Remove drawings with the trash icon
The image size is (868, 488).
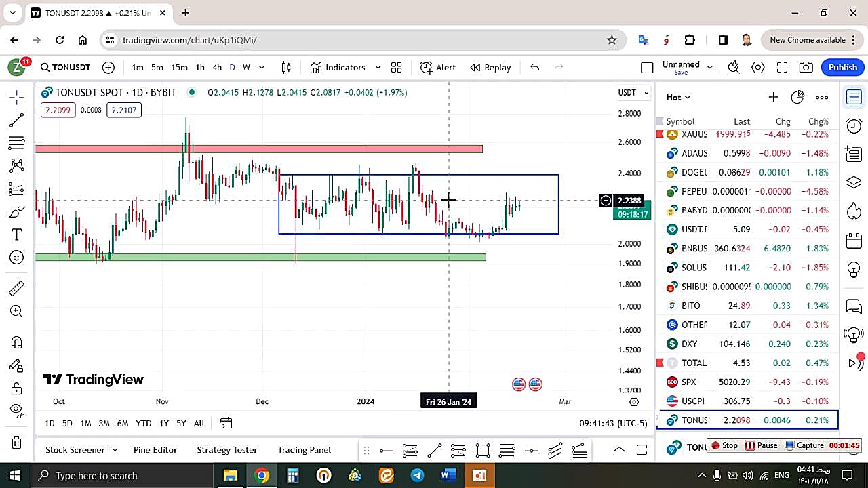click(17, 443)
